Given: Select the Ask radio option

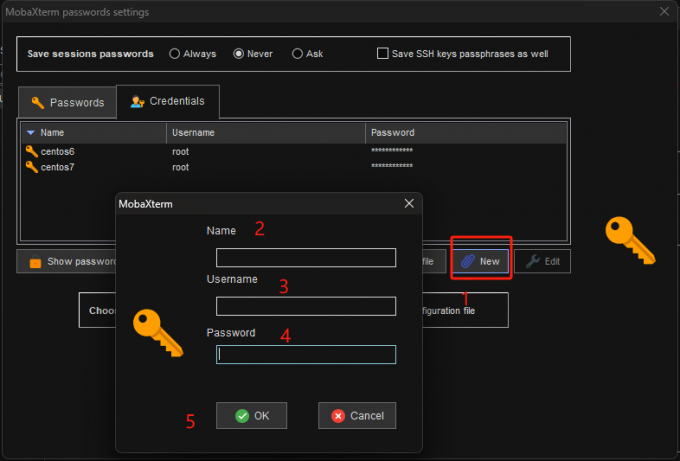Looking at the screenshot, I should point(307,54).
